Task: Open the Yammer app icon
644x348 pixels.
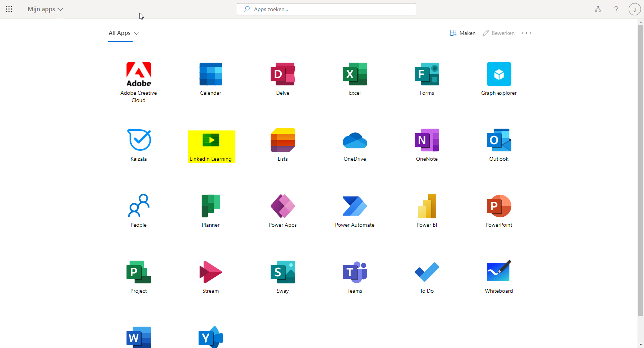Action: pyautogui.click(x=210, y=337)
